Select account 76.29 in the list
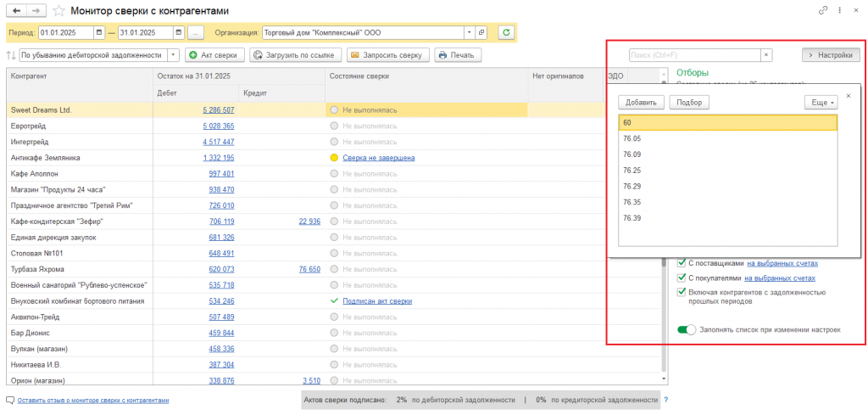868x415 pixels. 728,186
